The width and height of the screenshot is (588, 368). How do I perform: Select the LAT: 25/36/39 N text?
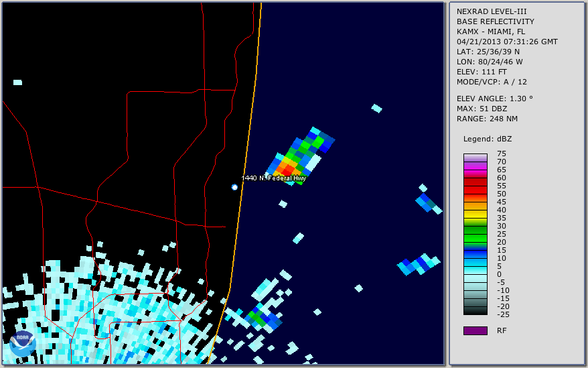488,52
